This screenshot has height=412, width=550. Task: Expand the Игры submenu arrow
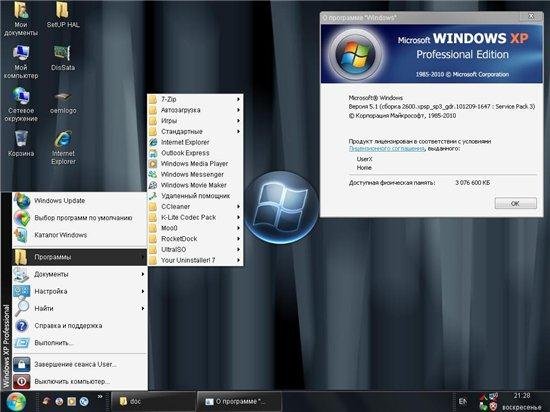pos(238,121)
